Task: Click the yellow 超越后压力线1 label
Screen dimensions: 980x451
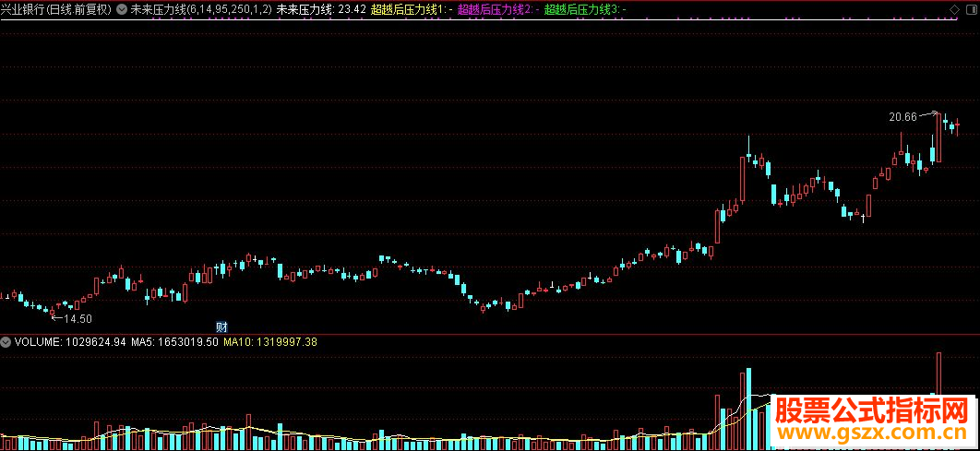Action: pyautogui.click(x=412, y=10)
